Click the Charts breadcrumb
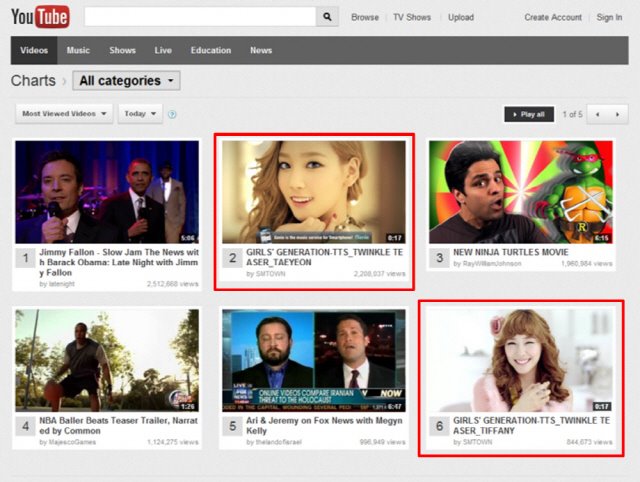 (x=33, y=80)
